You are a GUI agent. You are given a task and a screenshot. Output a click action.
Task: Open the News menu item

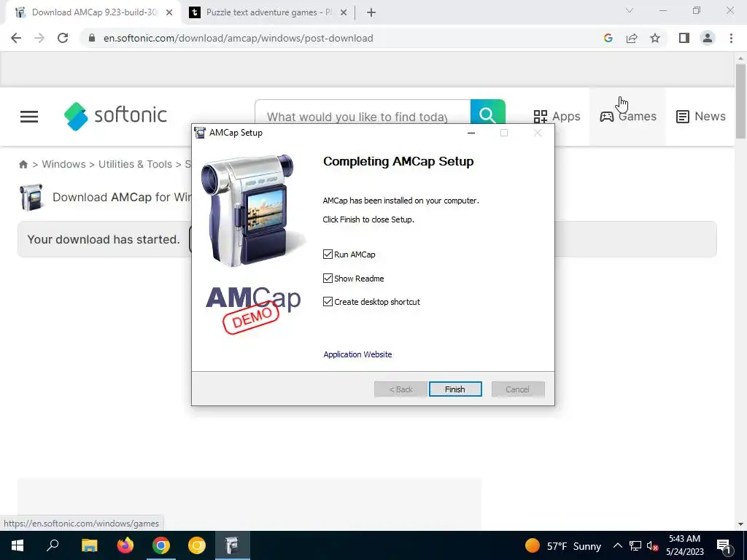click(x=701, y=116)
